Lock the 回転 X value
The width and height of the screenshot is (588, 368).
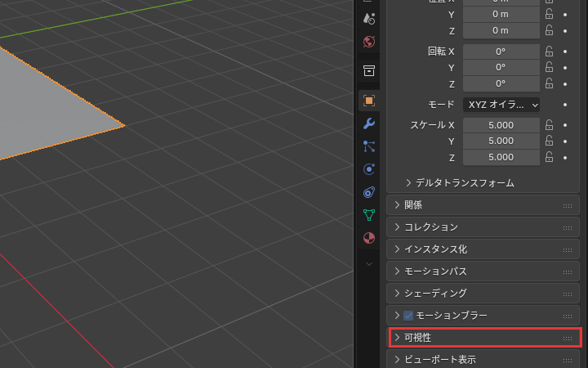tap(549, 51)
